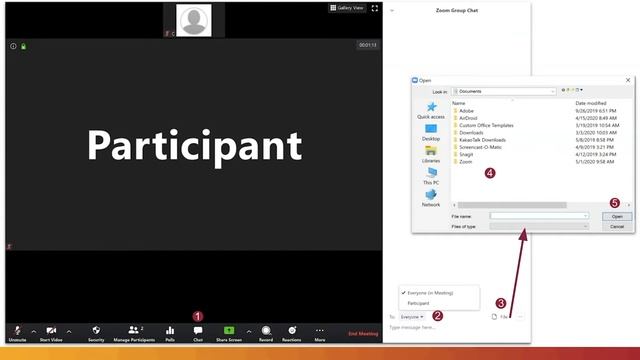Click the Cancel button in dialog
Image resolution: width=640 pixels, height=360 pixels.
pyautogui.click(x=617, y=227)
